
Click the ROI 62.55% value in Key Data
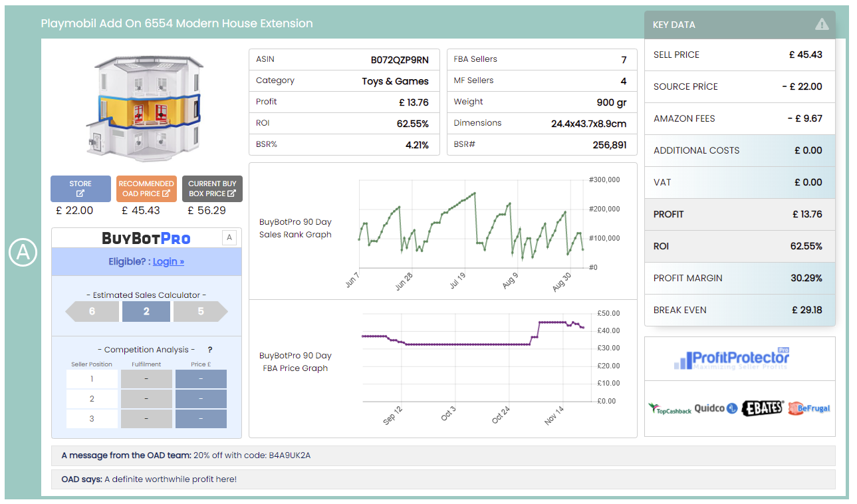coord(806,246)
